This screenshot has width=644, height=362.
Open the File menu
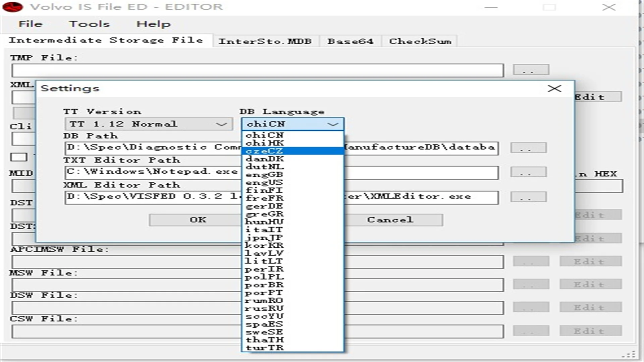[x=31, y=24]
